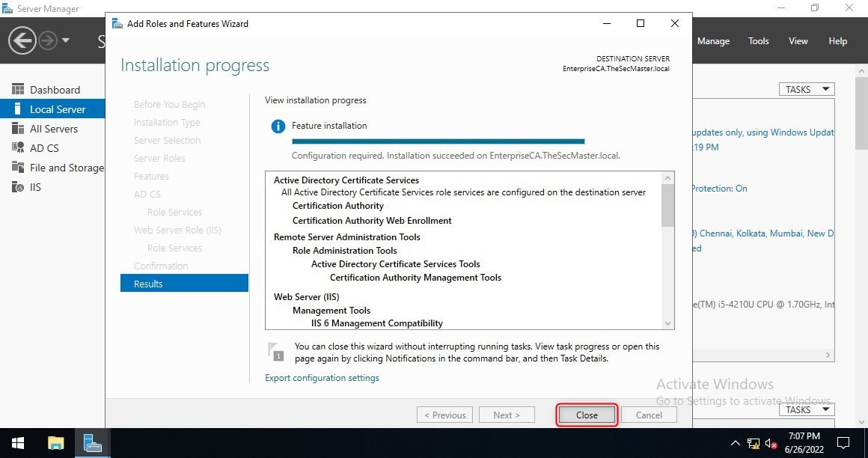Show hidden system tray icons
This screenshot has height=458, width=868.
coord(735,443)
